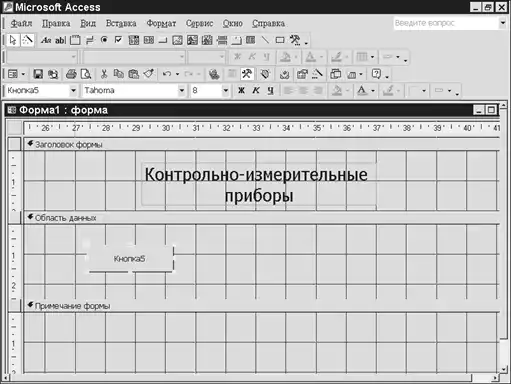Click the Undo arrow icon
The image size is (511, 384).
[x=167, y=74]
